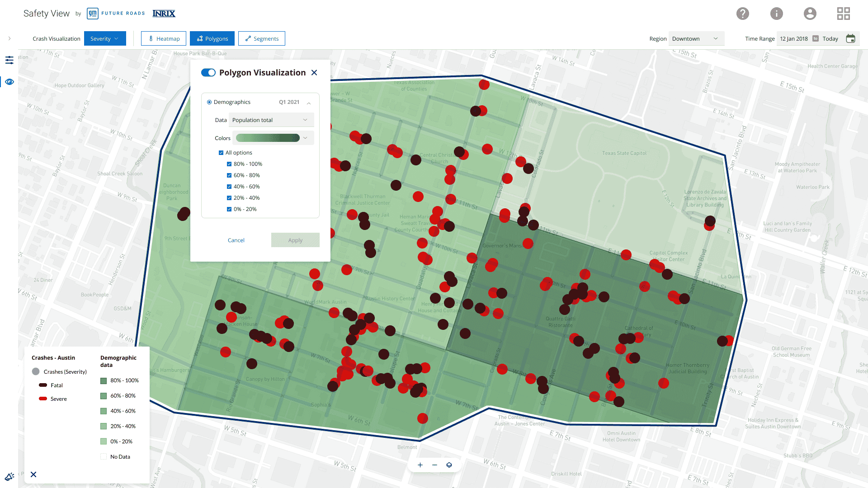Click the Texas State Capitol map label

[x=624, y=153]
